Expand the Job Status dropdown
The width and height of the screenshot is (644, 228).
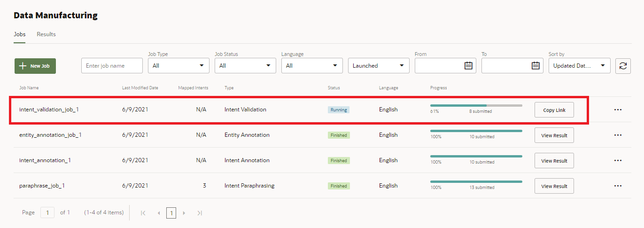(245, 66)
